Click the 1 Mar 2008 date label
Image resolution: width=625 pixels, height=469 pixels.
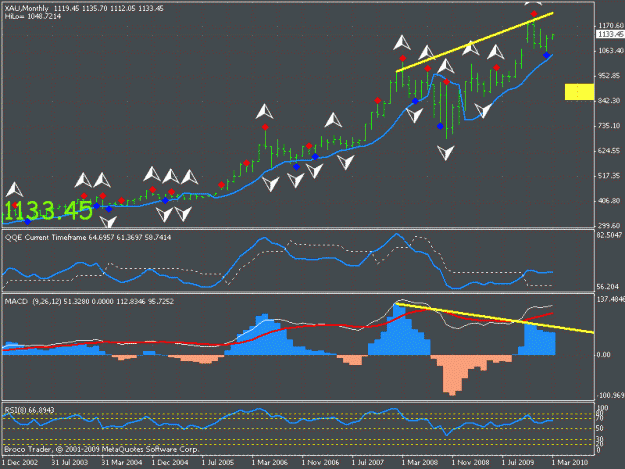point(420,463)
